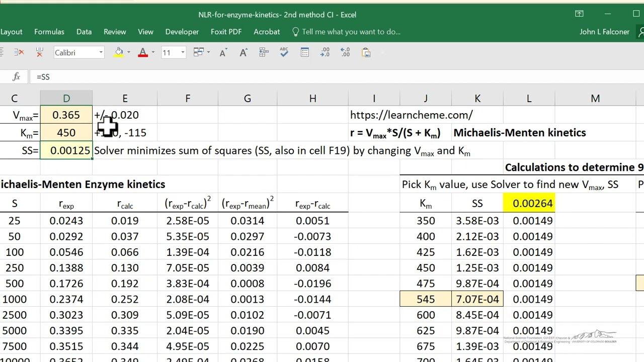Select column H header
Image resolution: width=644 pixels, height=362 pixels.
pos(312,99)
